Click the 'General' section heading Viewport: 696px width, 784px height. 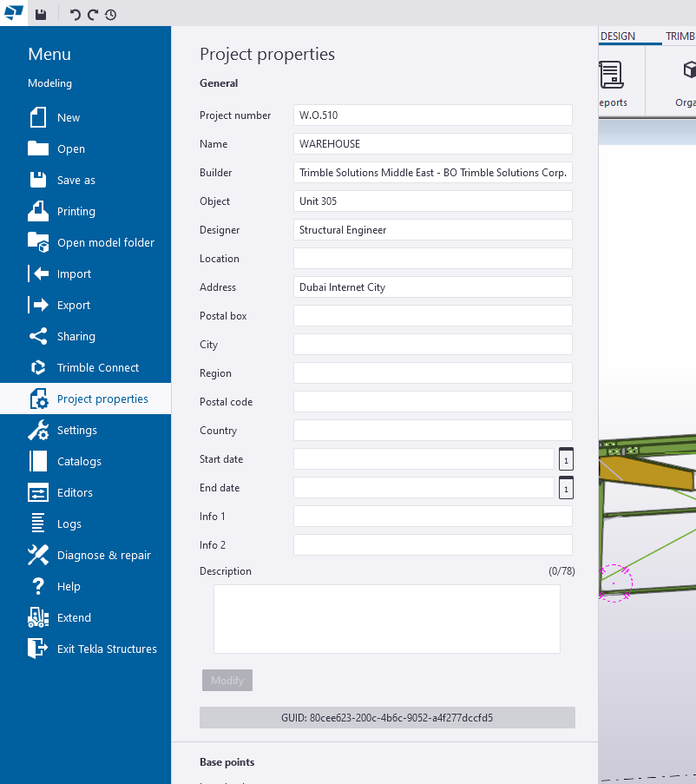(219, 83)
